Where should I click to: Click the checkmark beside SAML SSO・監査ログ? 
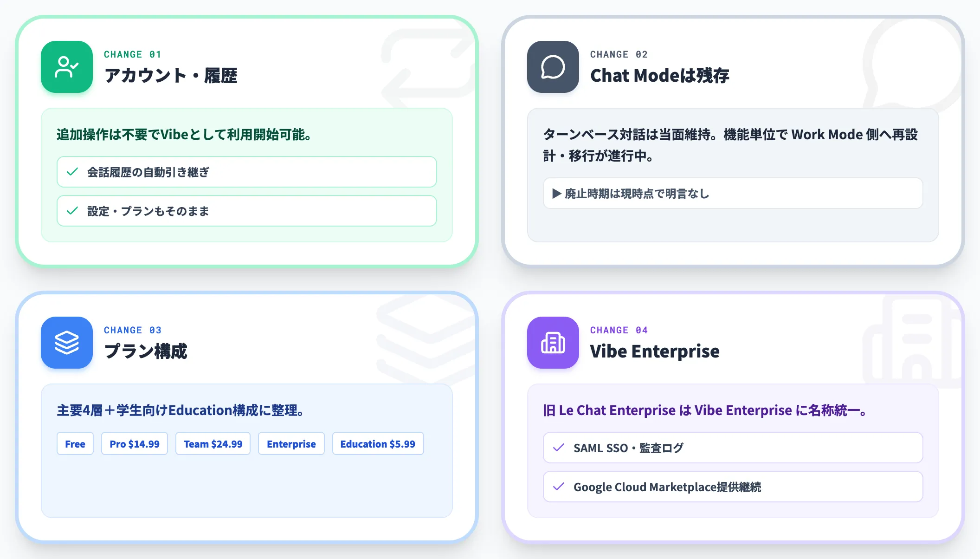tap(559, 448)
